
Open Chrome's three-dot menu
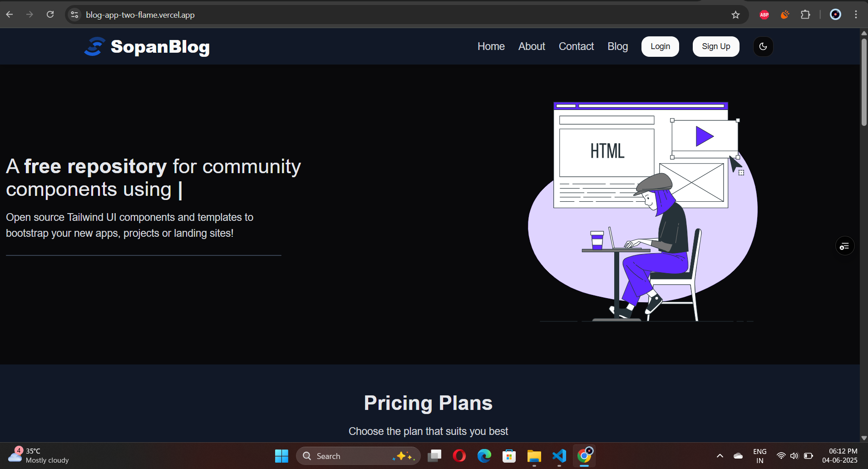click(856, 15)
